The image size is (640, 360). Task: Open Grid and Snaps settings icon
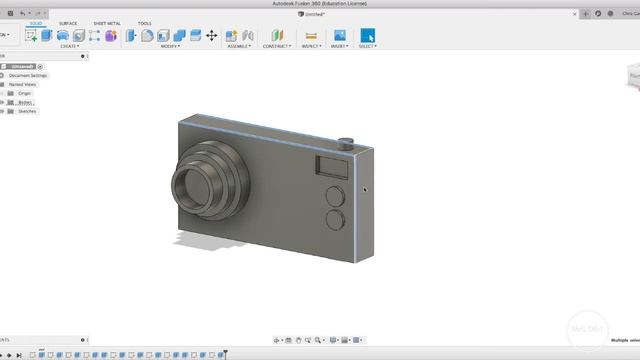344,340
